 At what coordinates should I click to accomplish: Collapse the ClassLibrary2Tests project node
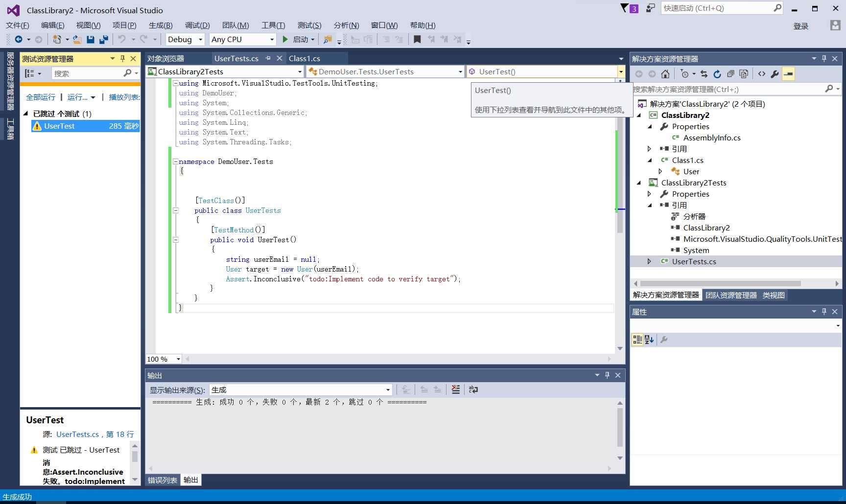(638, 183)
